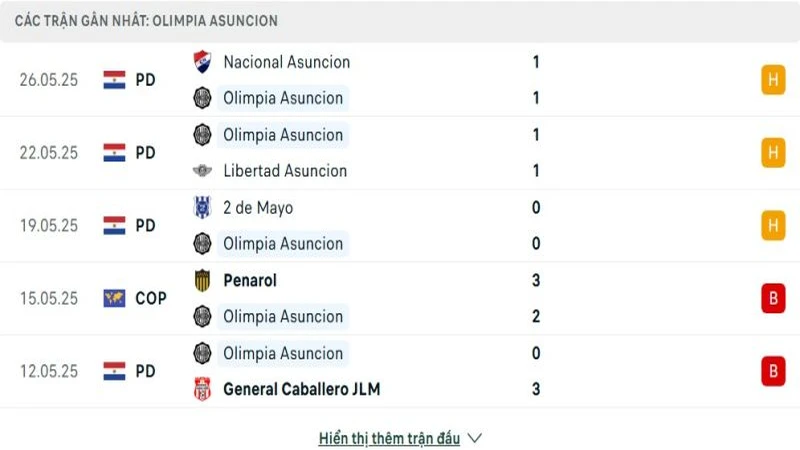Screen dimensions: 800x450
Task: Click the Olimpia crest in 22.05.25 match
Action: [x=202, y=135]
